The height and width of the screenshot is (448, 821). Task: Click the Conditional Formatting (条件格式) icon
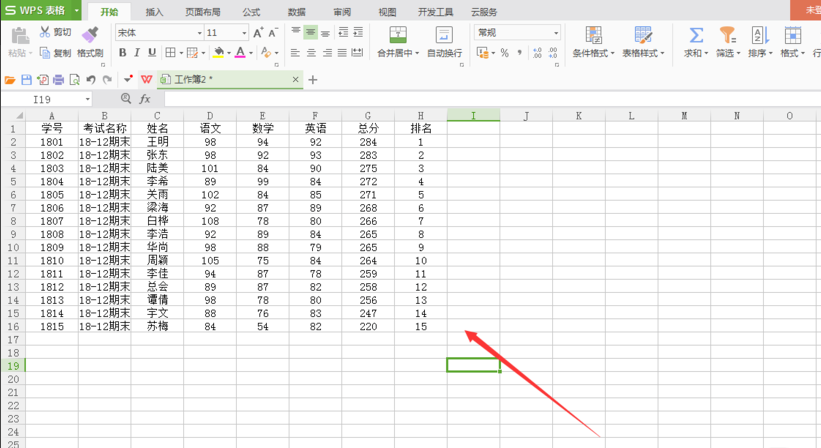(593, 36)
